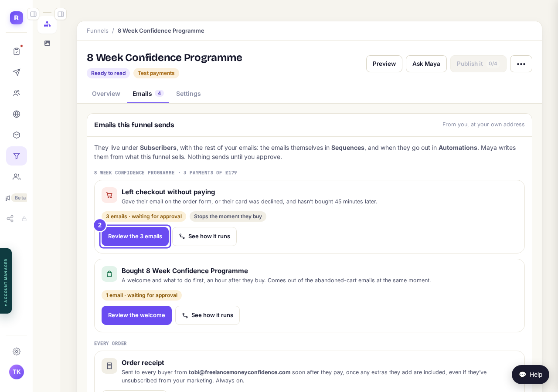The image size is (558, 392).
Task: Open the box products icon in sidebar
Action: (17, 135)
